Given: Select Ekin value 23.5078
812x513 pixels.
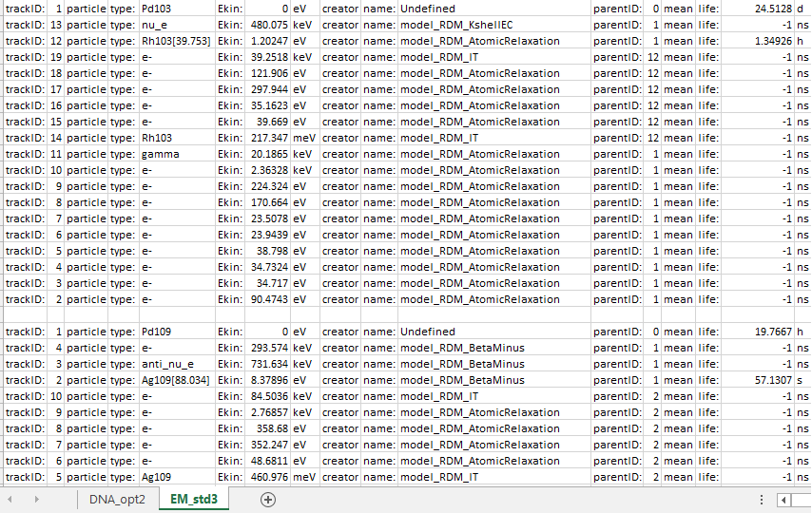Looking at the screenshot, I should click(x=268, y=218).
